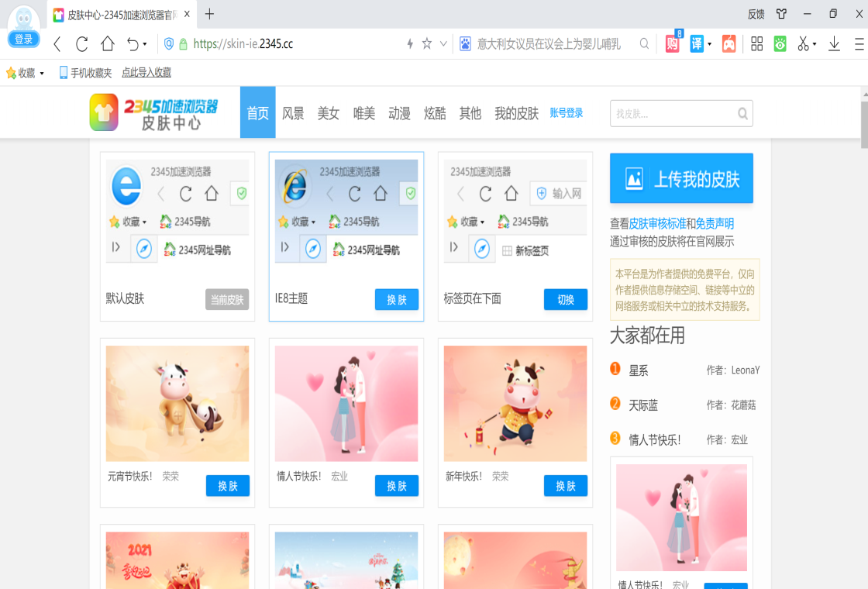Click the page vertical scrollbar thumb
Screen dimensions: 868x589
[864, 125]
